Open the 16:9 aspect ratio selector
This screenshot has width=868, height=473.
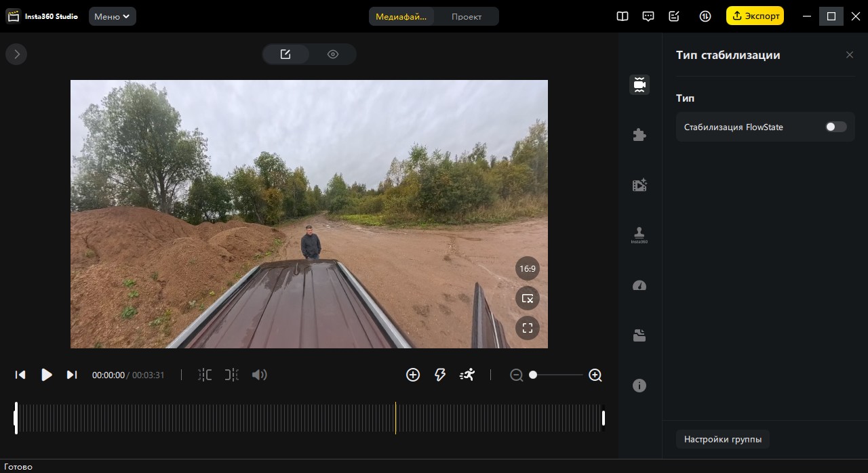[x=527, y=269]
